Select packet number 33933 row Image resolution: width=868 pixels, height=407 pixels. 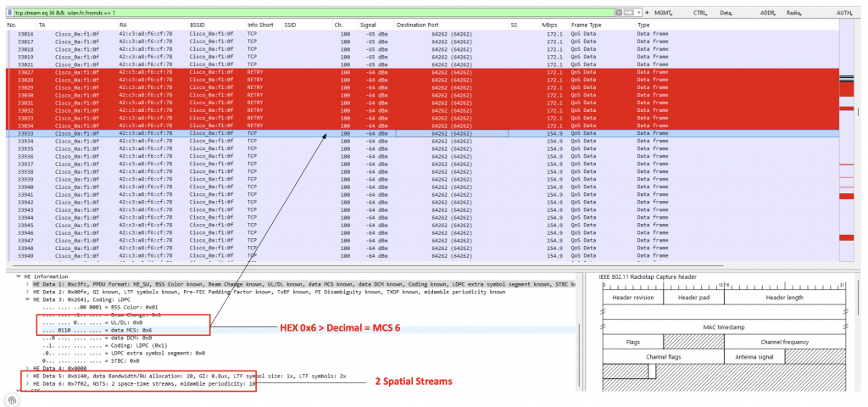[x=254, y=133]
